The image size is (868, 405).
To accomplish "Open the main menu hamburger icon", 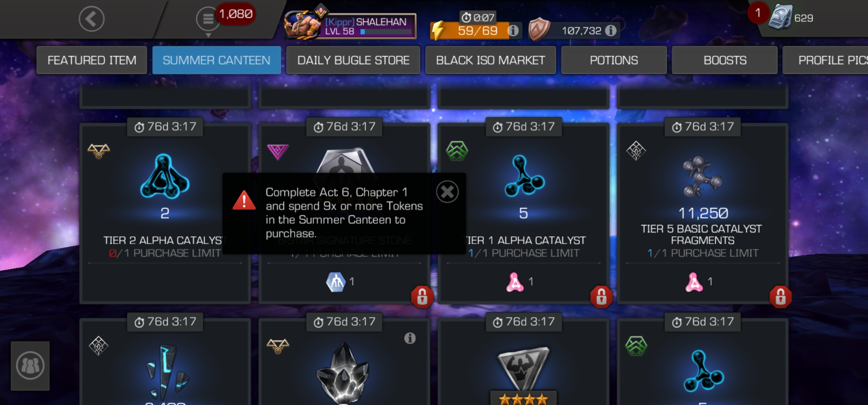I will click(x=208, y=18).
